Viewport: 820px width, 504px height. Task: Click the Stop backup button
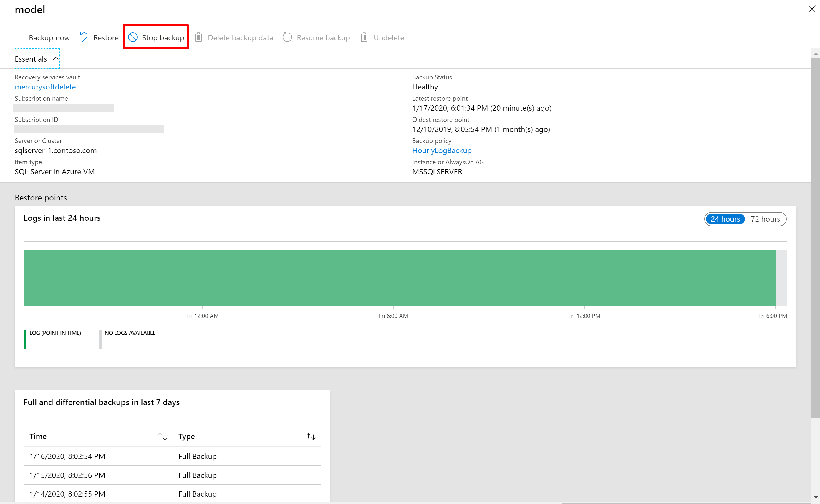click(155, 37)
